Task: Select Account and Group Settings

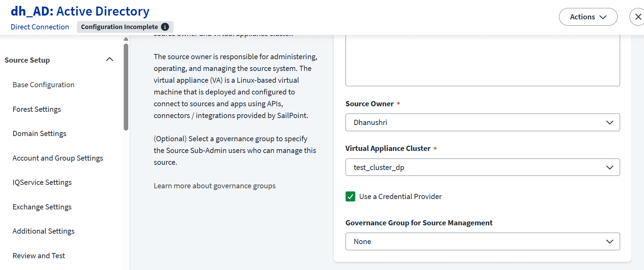Action: (58, 158)
